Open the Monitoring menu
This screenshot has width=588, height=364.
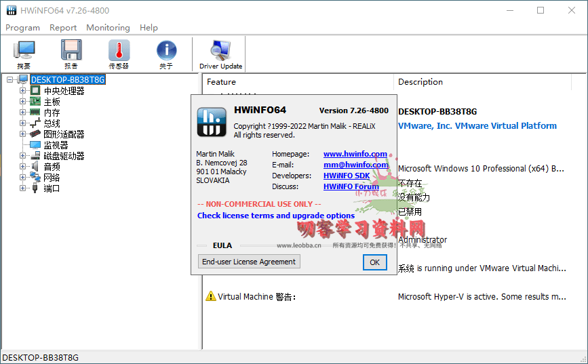(x=108, y=28)
